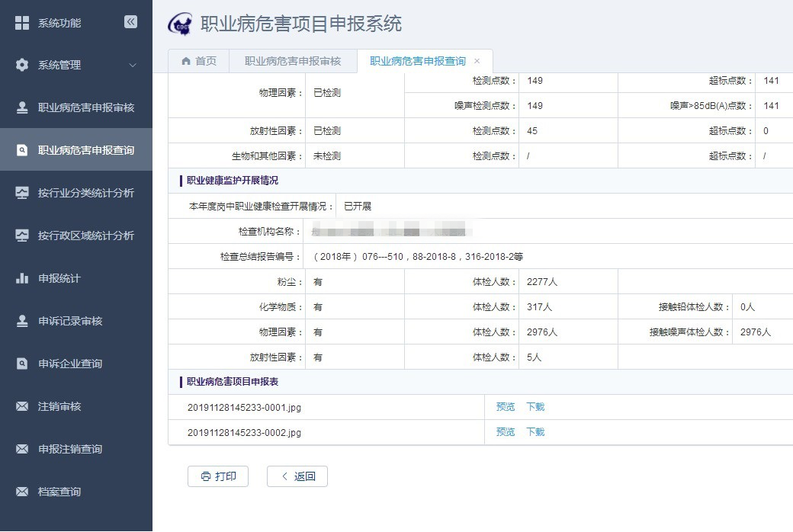Open 申报注销查询 sidebar item

[x=75, y=449]
